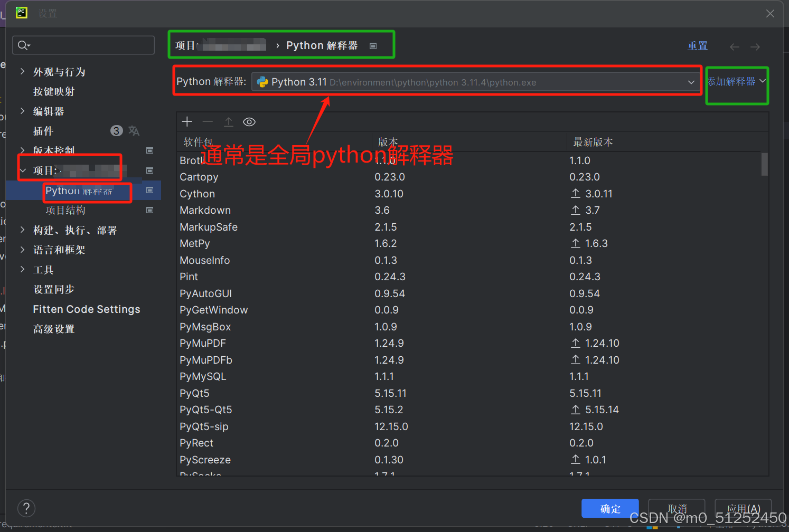Click the remove package minus icon
The width and height of the screenshot is (789, 532).
pyautogui.click(x=208, y=122)
